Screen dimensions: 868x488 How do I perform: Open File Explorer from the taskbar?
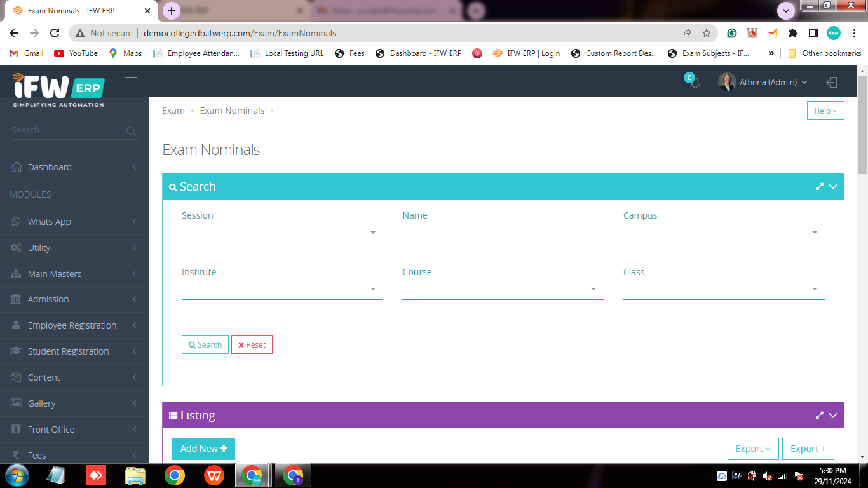tap(136, 475)
